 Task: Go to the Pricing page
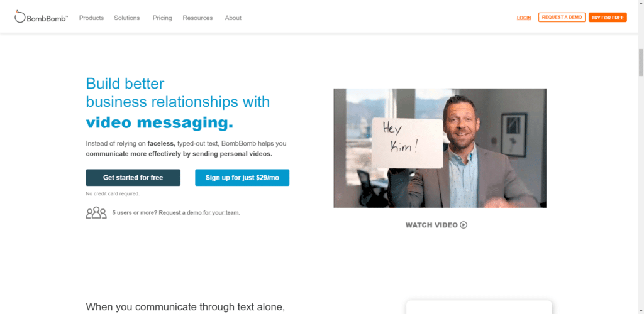162,18
